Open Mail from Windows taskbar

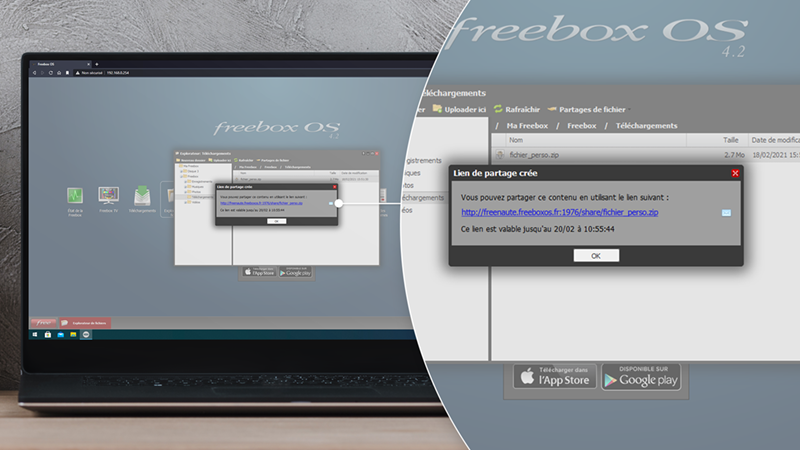click(x=60, y=335)
